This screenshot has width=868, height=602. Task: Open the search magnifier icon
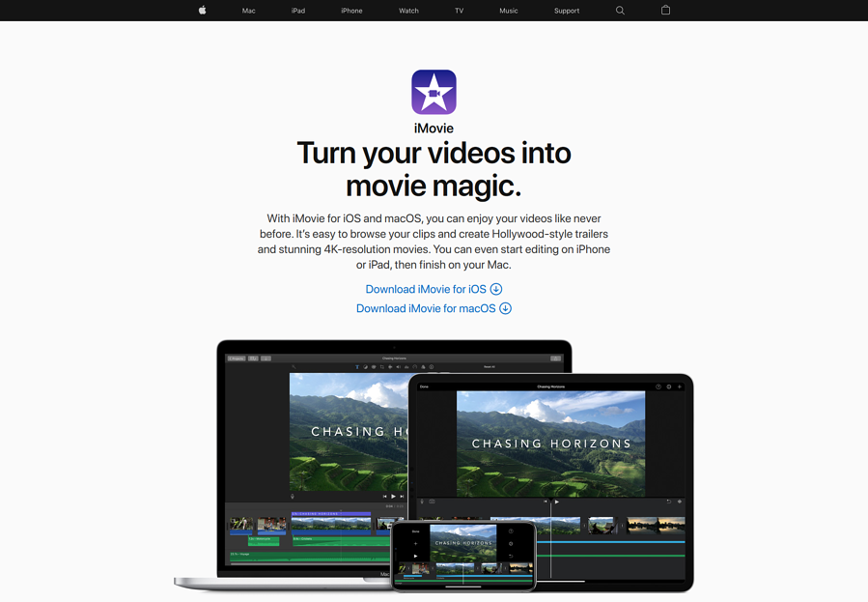(x=620, y=10)
